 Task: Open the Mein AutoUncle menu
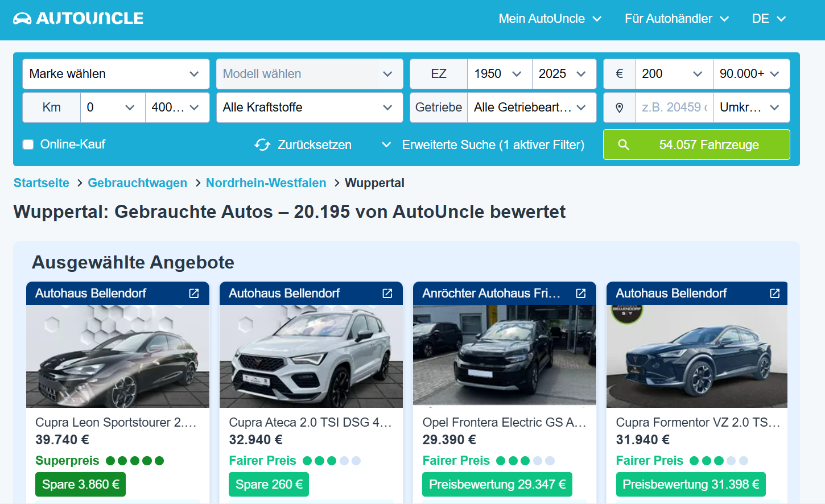550,19
